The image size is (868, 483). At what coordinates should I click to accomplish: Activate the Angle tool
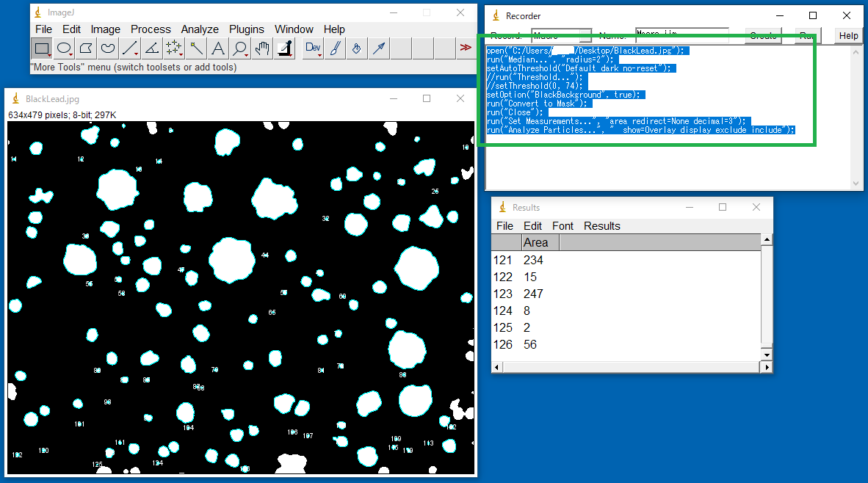[152, 48]
